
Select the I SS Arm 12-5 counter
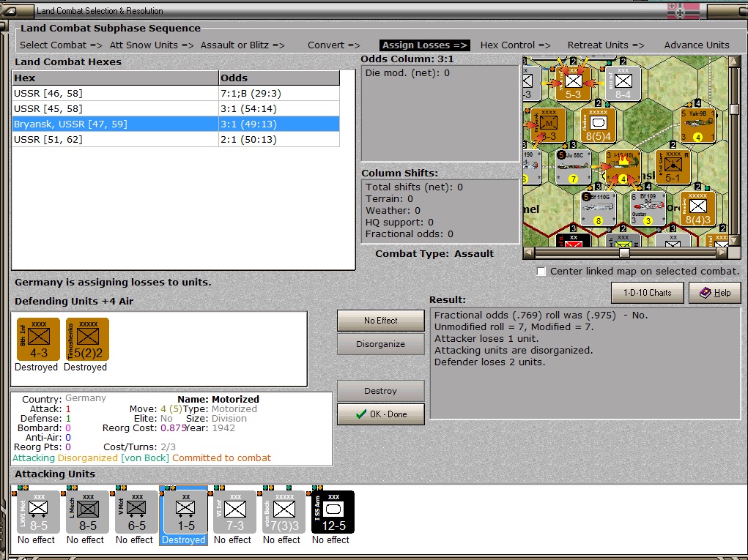click(333, 512)
